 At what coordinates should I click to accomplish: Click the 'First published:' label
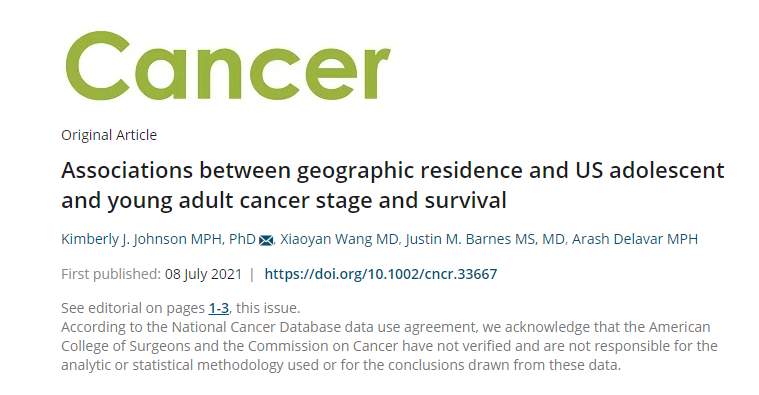[111, 274]
